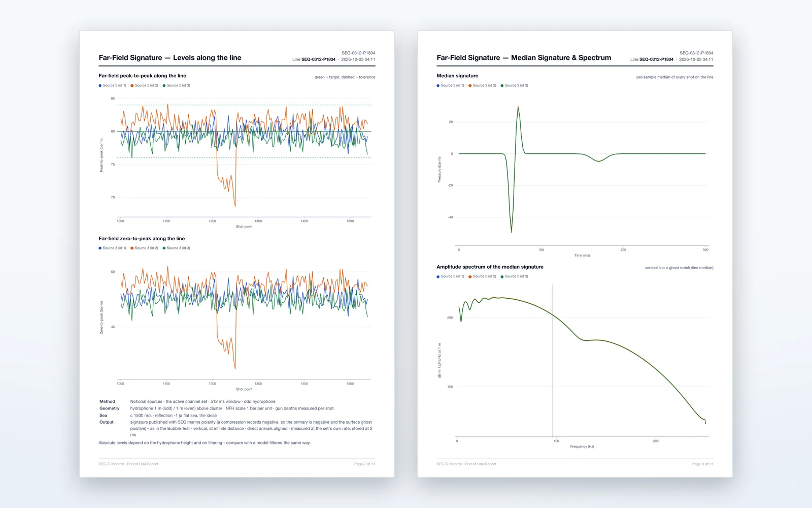This screenshot has height=508, width=812.
Task: Click the 'Notional sources · the active channel set' text
Action: 169,401
